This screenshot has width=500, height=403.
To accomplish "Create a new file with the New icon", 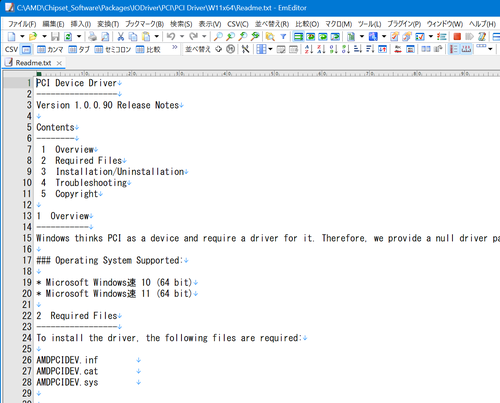I will coord(11,36).
